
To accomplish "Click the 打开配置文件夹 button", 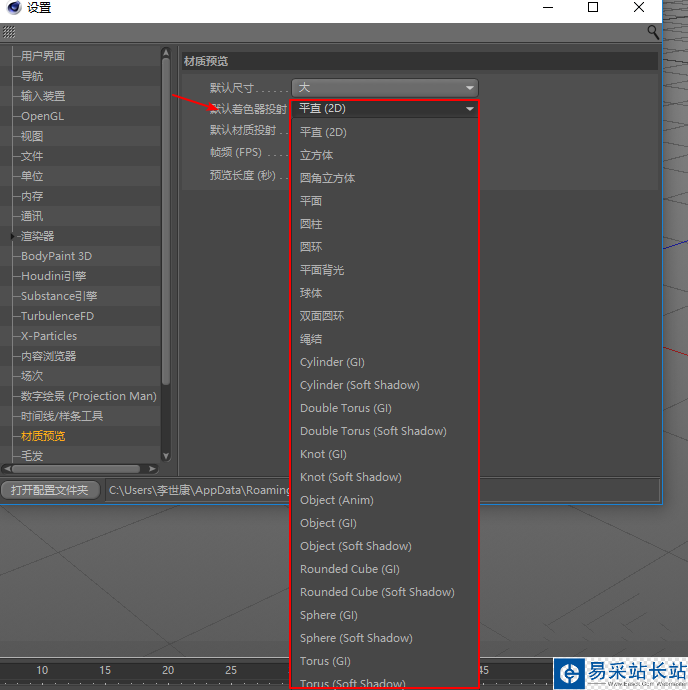I will [x=50, y=490].
